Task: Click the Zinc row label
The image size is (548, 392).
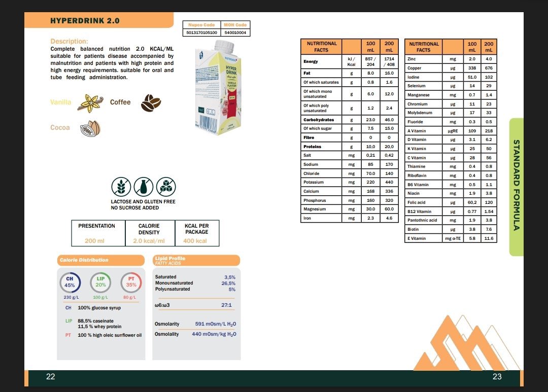Action: (412, 59)
